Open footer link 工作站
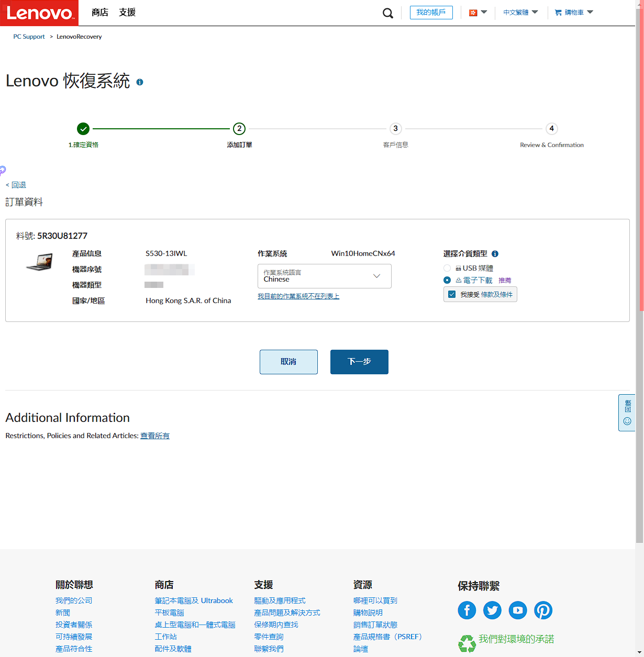The image size is (644, 657). pos(165,637)
